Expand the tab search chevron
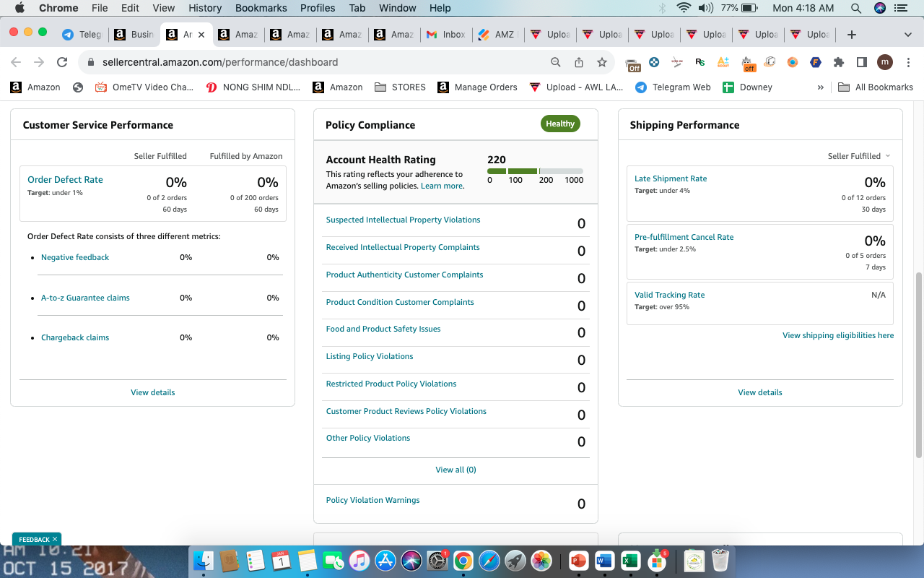924x578 pixels. click(x=907, y=34)
